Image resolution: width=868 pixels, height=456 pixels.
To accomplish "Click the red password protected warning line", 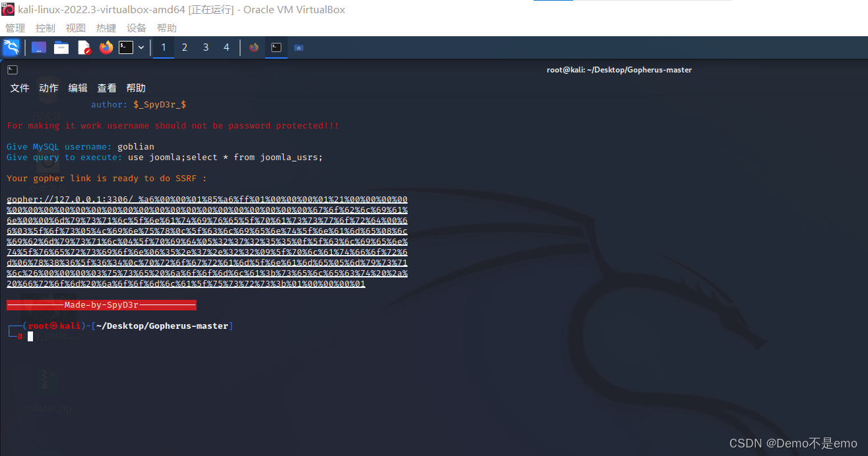I will [x=173, y=126].
